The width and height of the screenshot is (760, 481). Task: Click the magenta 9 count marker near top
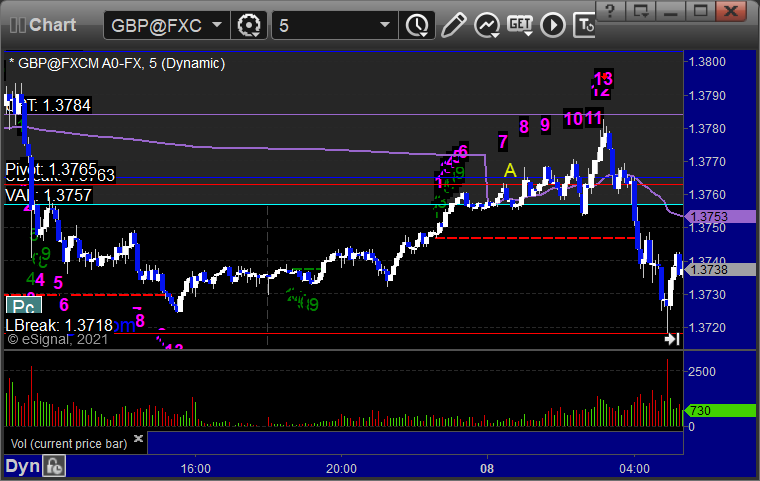click(545, 125)
